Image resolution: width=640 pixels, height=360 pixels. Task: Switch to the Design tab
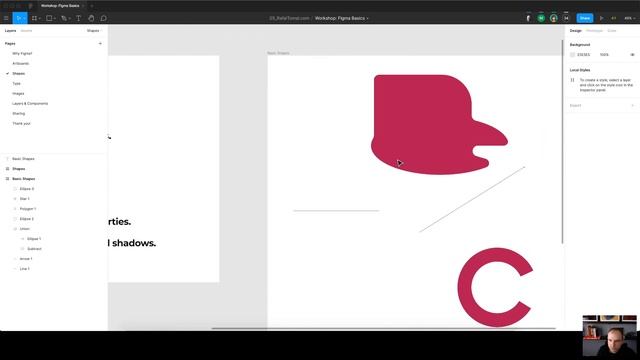576,31
